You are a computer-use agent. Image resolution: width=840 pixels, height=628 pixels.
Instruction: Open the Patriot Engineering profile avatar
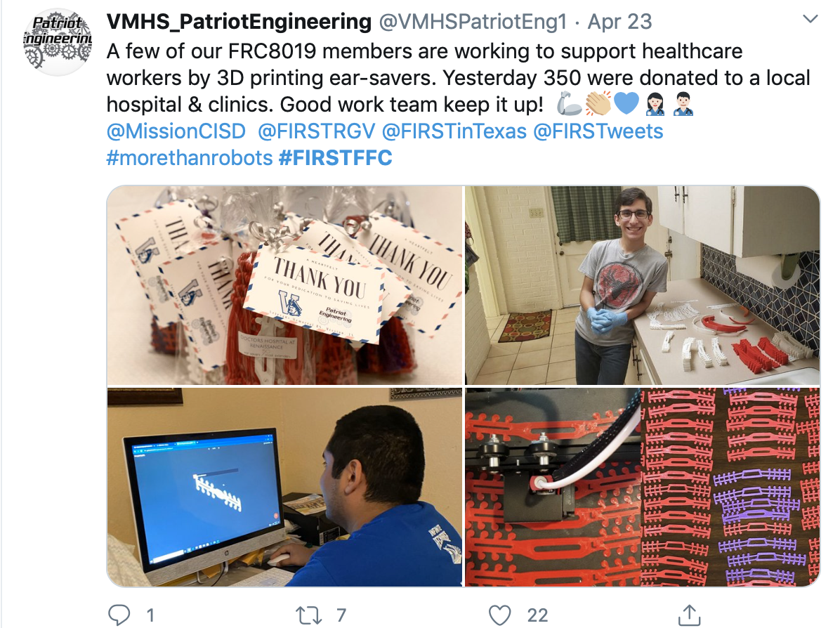click(x=58, y=41)
